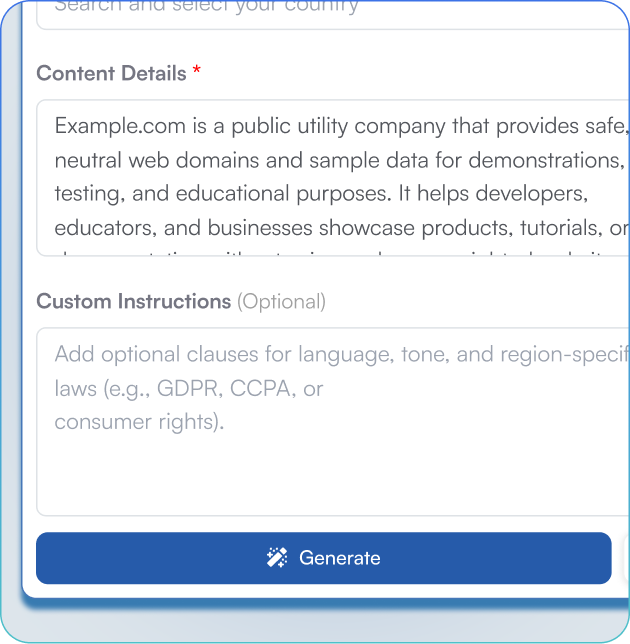
Task: Click the 'consumer rights).' placeholder line
Action: click(x=139, y=422)
